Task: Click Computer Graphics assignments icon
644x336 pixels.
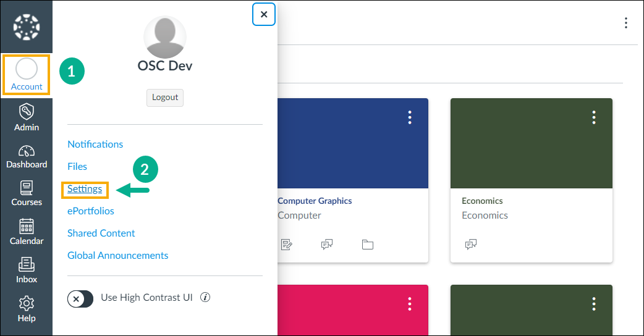Action: click(286, 245)
